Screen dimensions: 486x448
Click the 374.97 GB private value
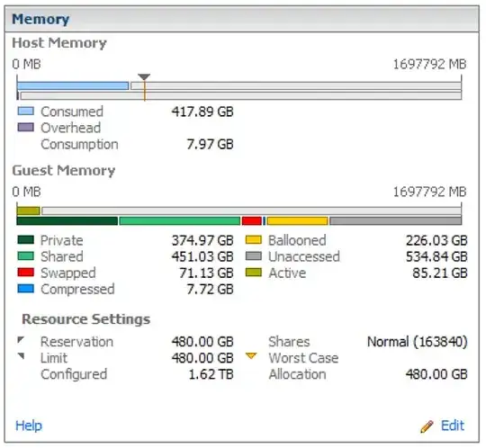pos(202,240)
